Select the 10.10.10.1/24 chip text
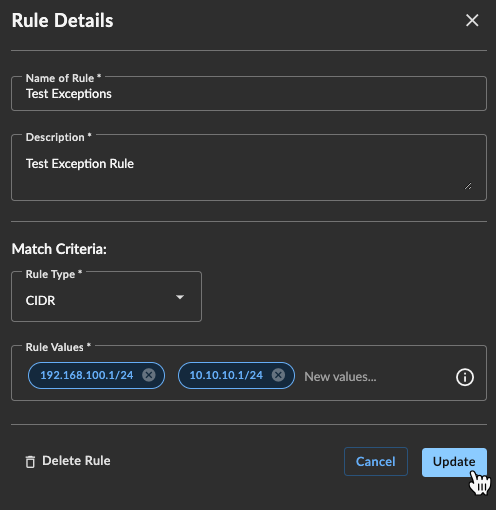Image resolution: width=496 pixels, height=510 pixels. pyautogui.click(x=226, y=375)
